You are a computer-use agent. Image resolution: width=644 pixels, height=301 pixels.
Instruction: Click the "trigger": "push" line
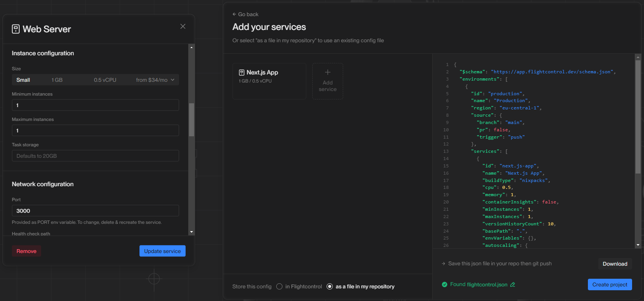pyautogui.click(x=501, y=137)
